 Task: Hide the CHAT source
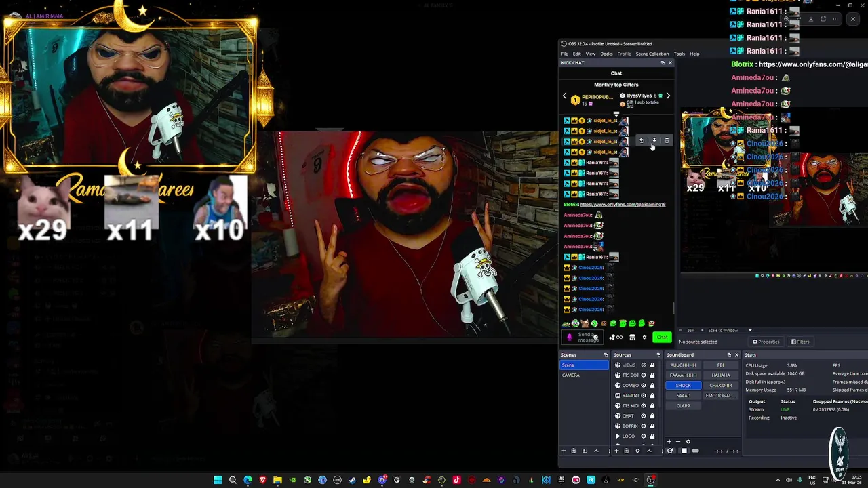pyautogui.click(x=644, y=416)
